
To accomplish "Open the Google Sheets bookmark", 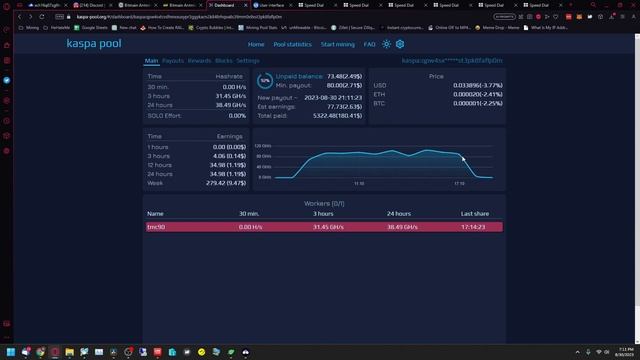I will pyautogui.click(x=91, y=28).
